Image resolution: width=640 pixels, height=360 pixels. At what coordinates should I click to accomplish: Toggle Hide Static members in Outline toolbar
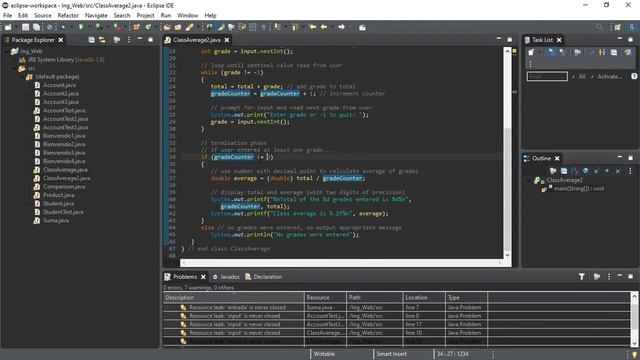pos(596,171)
